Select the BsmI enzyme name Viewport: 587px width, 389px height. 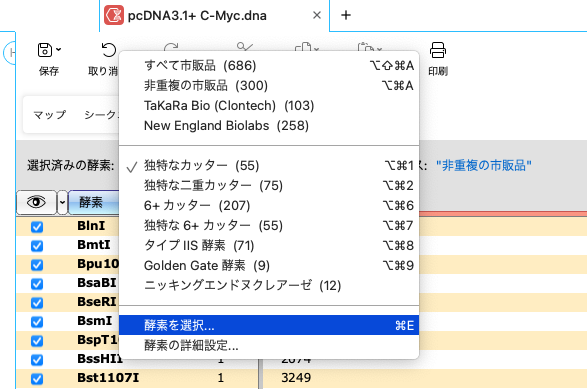coord(94,321)
